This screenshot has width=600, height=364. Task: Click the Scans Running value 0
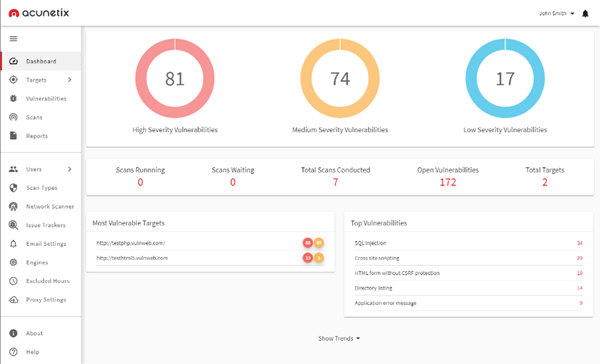[140, 182]
